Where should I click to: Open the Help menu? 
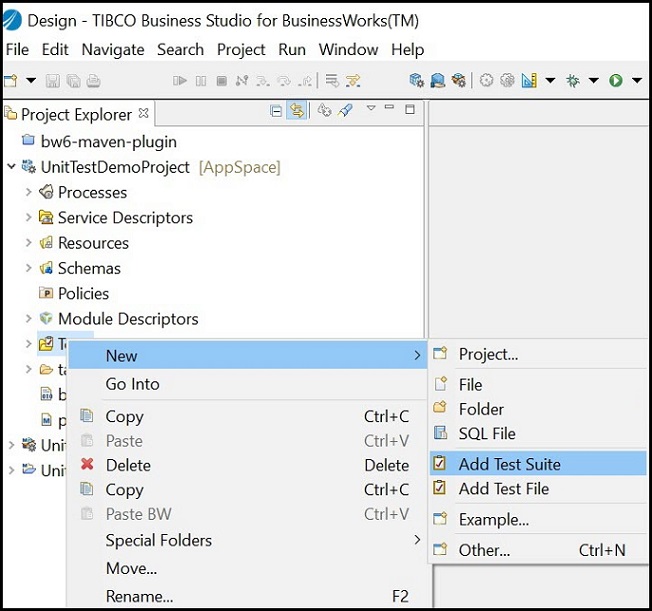click(408, 49)
